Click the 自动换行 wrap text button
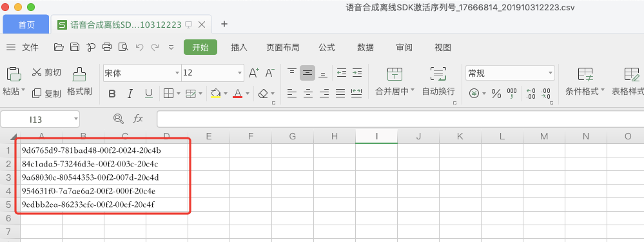The image size is (644, 242). coord(438,81)
